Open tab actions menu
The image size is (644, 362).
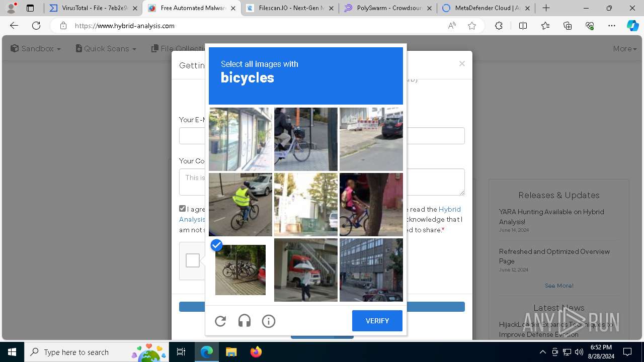[x=30, y=8]
